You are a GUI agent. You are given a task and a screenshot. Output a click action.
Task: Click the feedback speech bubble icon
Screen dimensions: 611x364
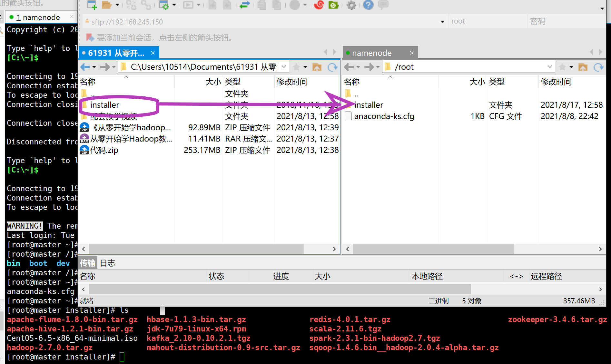pos(383,5)
